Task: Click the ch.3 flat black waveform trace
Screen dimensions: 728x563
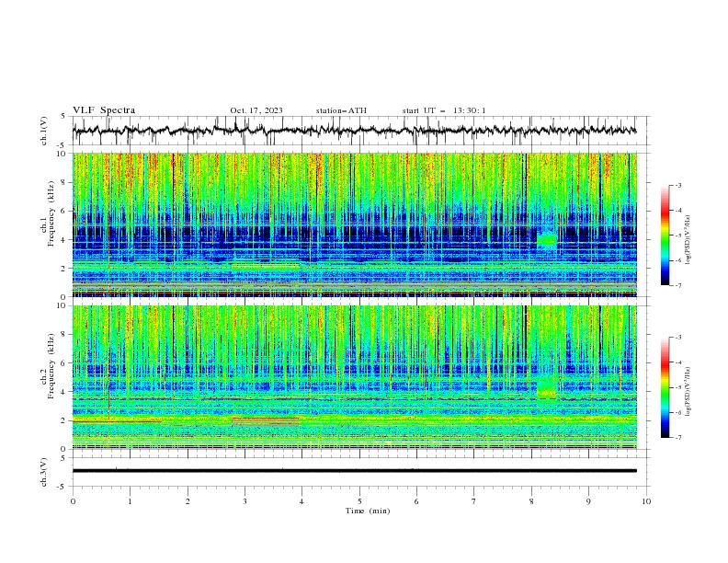Action: pos(354,471)
